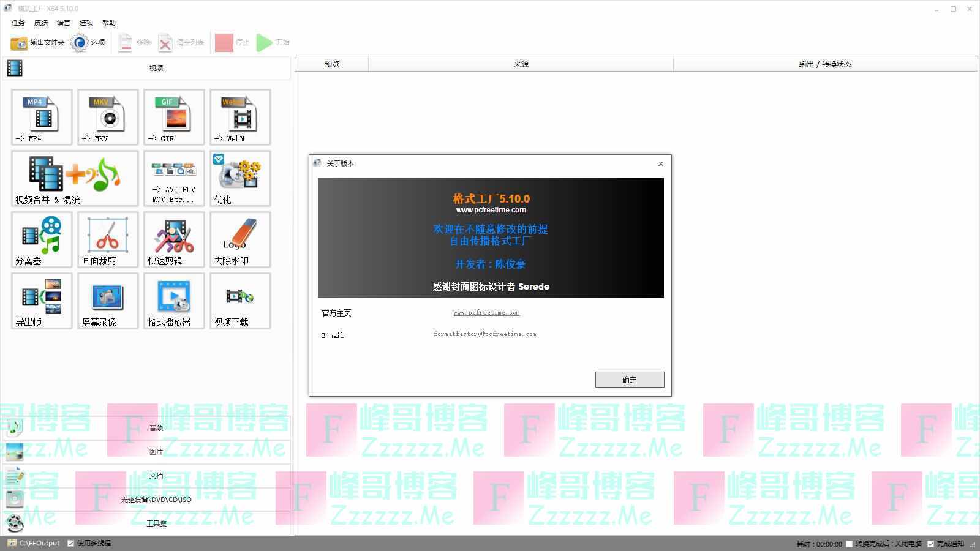Uncheck the 完成通知 checkbox
Image resolution: width=980 pixels, height=551 pixels.
931,544
